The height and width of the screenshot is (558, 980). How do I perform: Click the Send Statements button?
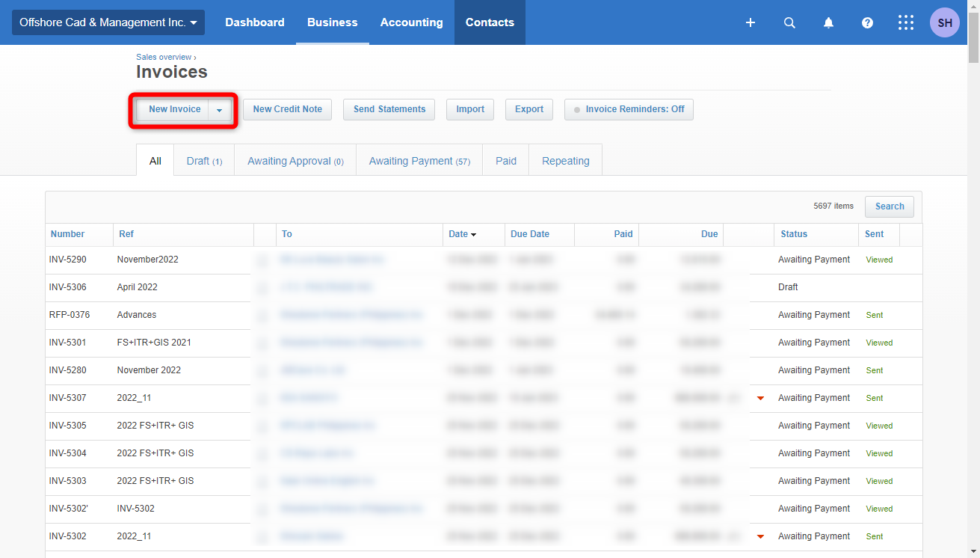(x=389, y=109)
